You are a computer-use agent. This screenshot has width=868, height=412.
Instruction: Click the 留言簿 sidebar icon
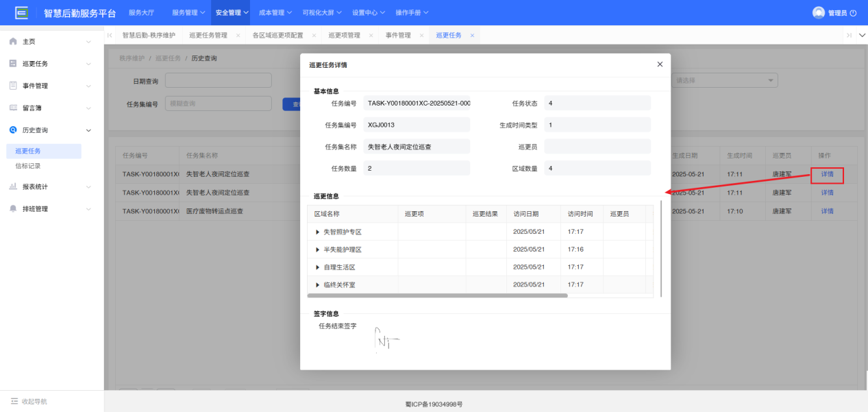pos(13,108)
